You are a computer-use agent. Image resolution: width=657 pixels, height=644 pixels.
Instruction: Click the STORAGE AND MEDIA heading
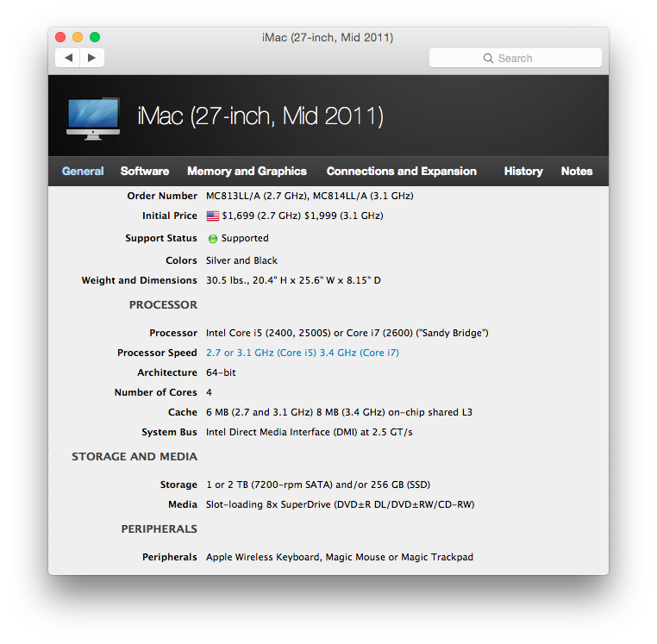tap(135, 456)
